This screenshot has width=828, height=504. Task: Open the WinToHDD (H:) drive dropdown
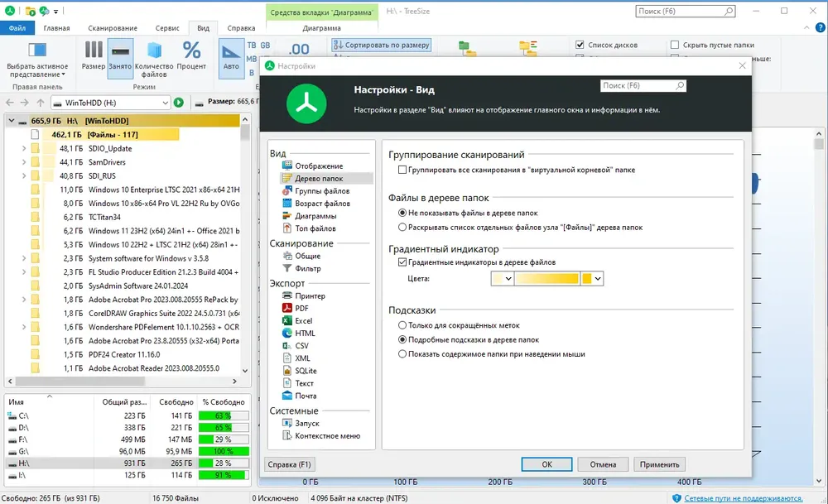[x=165, y=103]
